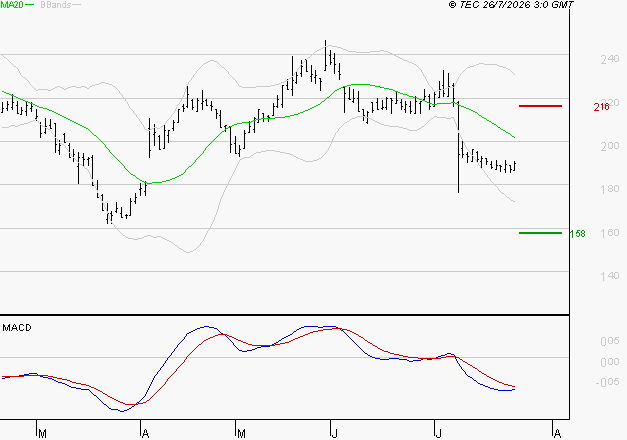Click the 180 price axis label
Screen dimensions: 627x440
[x=610, y=189]
